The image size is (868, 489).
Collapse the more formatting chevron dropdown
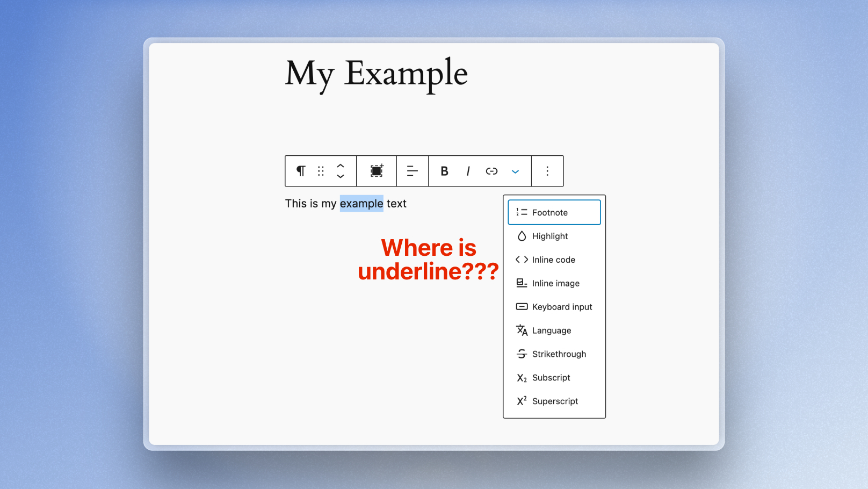(x=515, y=171)
